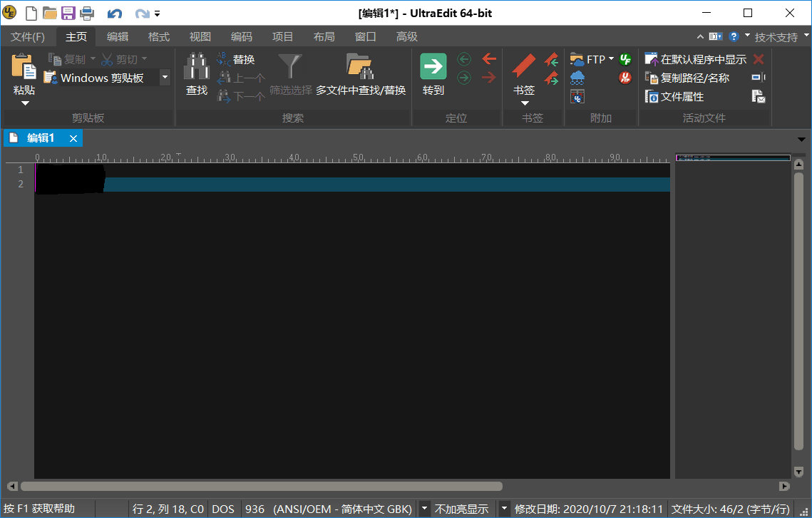
Task: Open the 不加亮显示 highlighting dropdown arrow
Action: (x=503, y=509)
